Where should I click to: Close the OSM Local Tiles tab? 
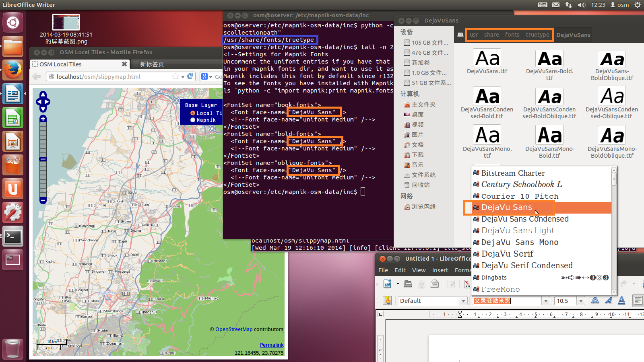coord(124,64)
